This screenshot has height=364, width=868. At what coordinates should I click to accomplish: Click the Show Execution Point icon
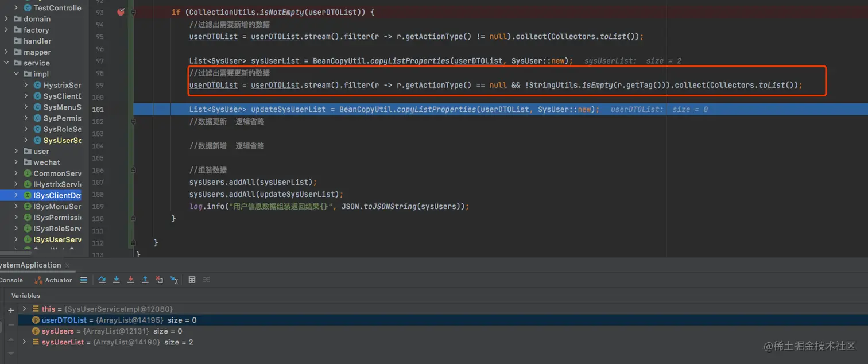click(84, 280)
